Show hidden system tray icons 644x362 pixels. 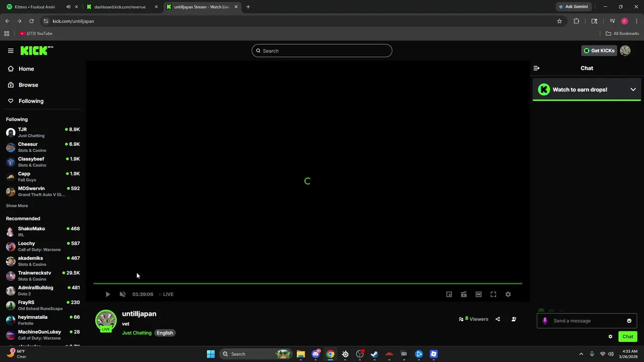coord(581,354)
